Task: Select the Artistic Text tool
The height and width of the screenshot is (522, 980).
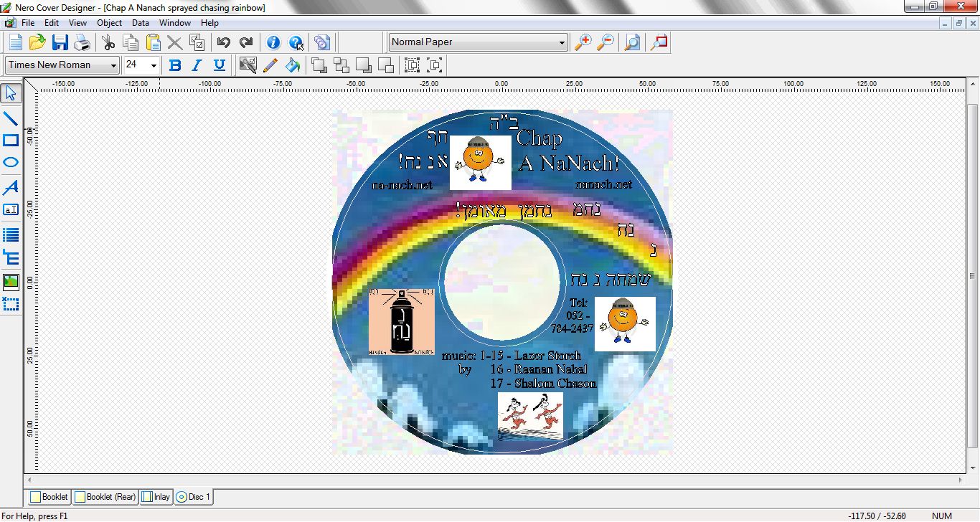Action: pos(9,187)
